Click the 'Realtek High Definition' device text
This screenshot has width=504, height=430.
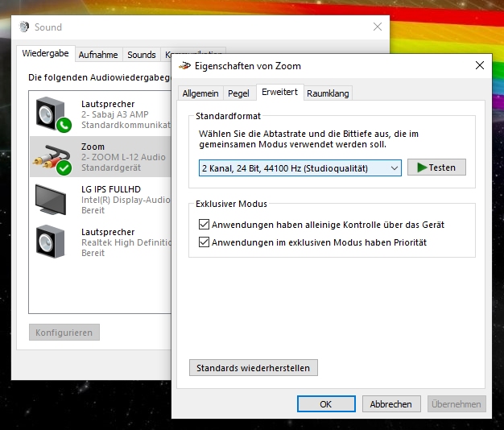coord(126,242)
